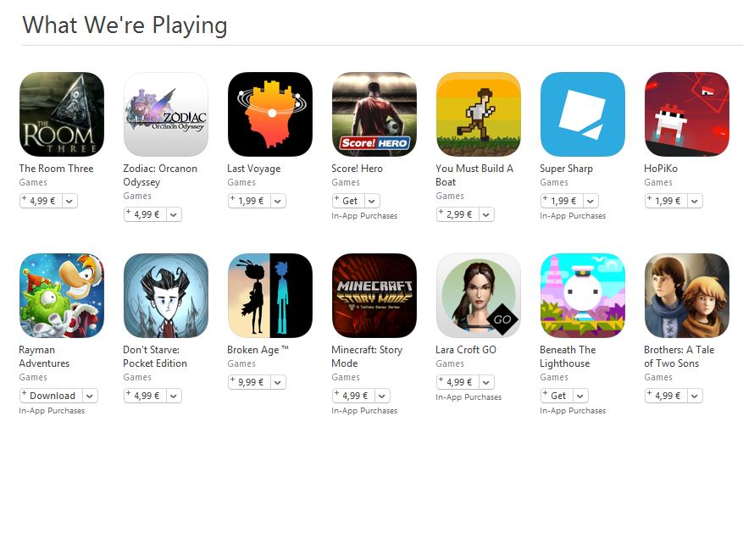Image resolution: width=743 pixels, height=560 pixels.
Task: Expand dropdown arrow next to Score! Hero Get
Action: (x=372, y=202)
